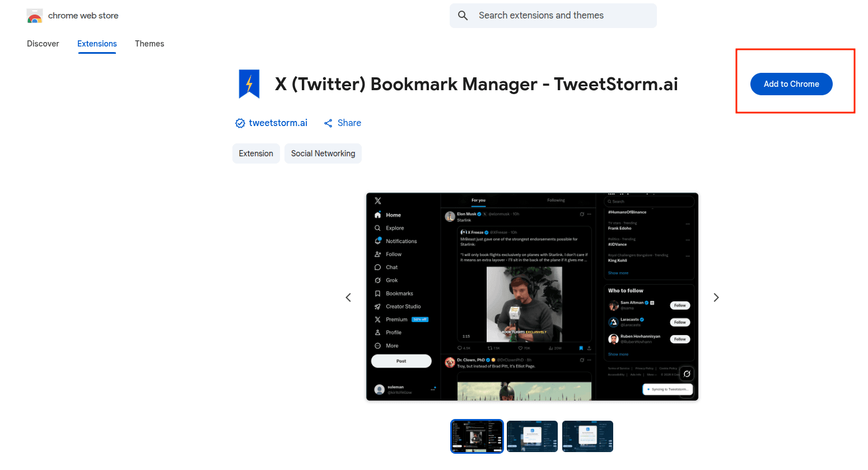Show the previous screenshot with left arrow

[x=348, y=297]
